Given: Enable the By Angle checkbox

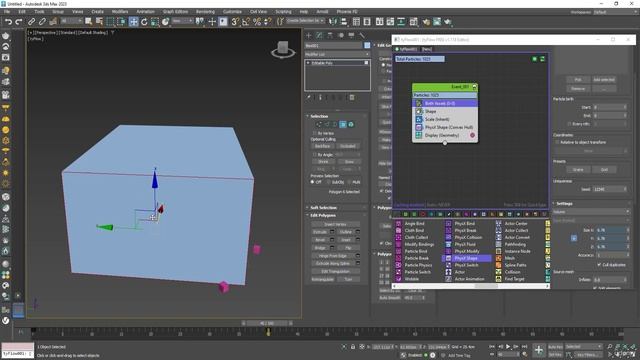Looking at the screenshot, I should click(x=314, y=155).
